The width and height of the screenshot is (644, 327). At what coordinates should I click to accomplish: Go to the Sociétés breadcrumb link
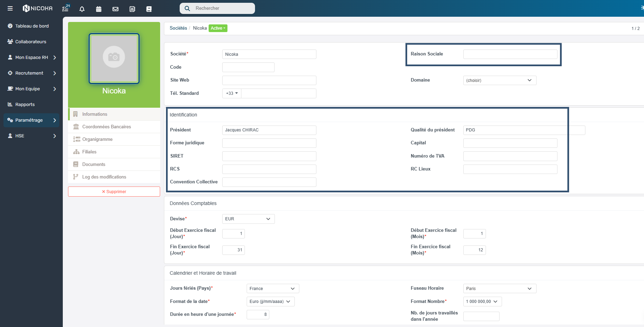point(178,28)
